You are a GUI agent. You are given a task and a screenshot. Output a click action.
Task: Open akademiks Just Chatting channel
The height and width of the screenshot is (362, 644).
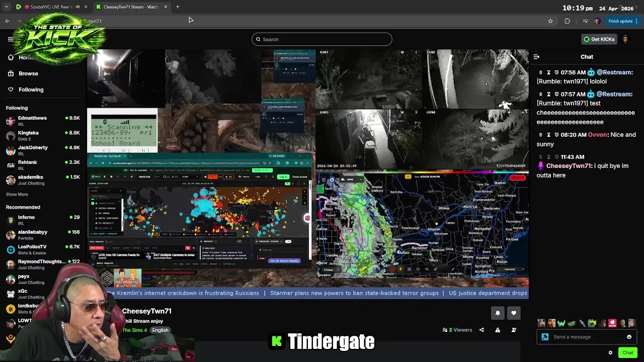tap(43, 180)
